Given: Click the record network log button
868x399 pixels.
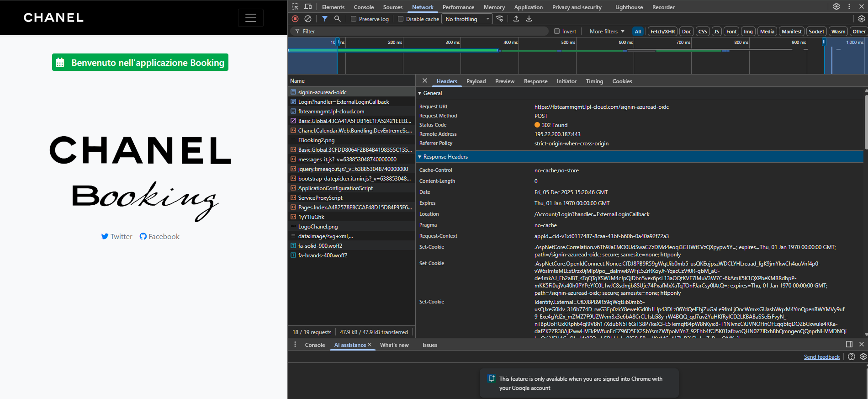Looking at the screenshot, I should (295, 19).
